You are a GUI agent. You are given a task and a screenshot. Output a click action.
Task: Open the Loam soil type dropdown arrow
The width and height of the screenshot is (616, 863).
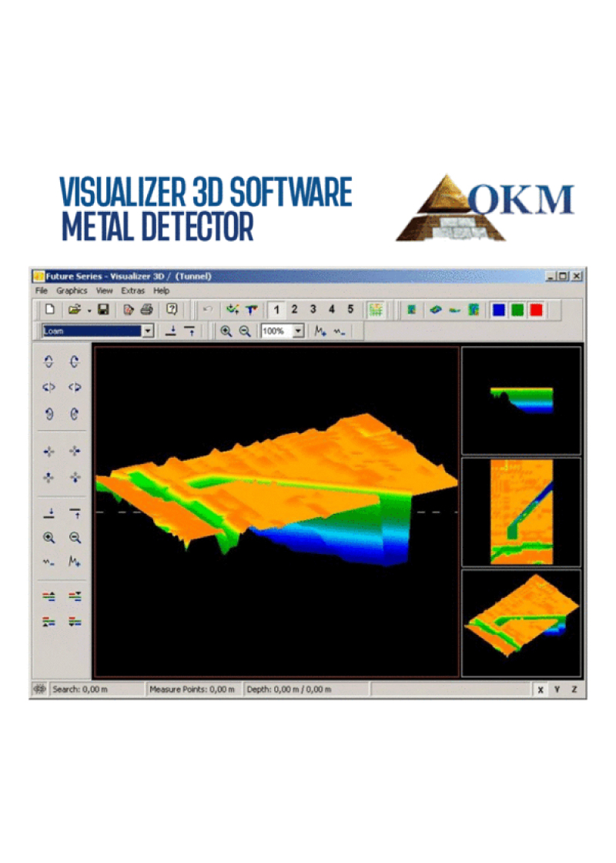(x=148, y=331)
